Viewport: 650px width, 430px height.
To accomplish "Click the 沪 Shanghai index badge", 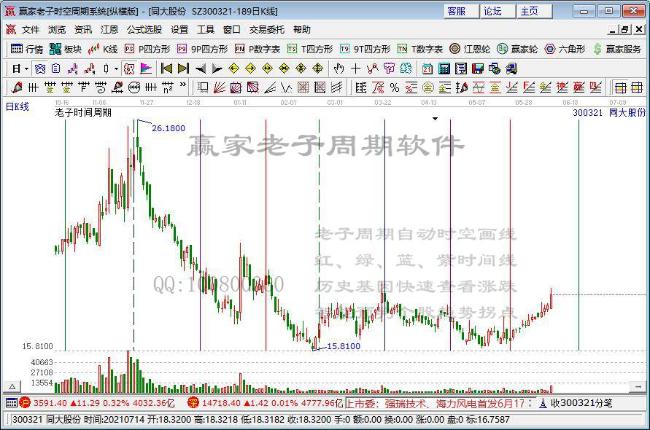I will 25,402.
